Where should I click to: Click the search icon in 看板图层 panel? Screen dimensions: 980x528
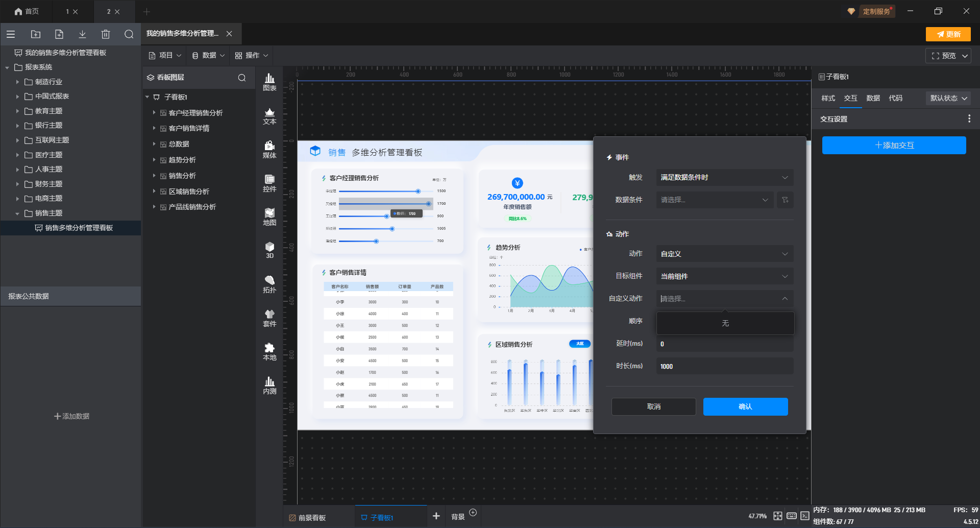pos(242,78)
